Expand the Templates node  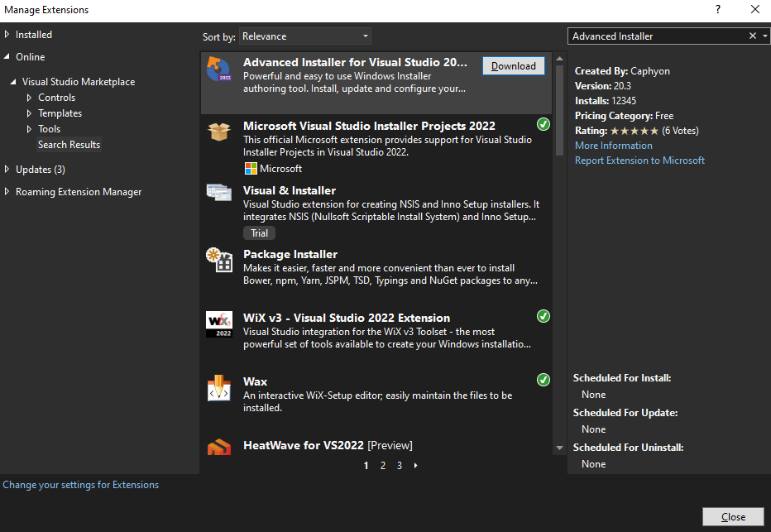(x=29, y=113)
